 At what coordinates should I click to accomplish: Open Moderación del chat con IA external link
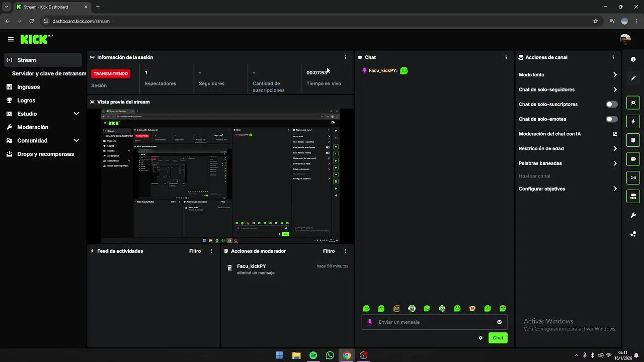pos(615,134)
